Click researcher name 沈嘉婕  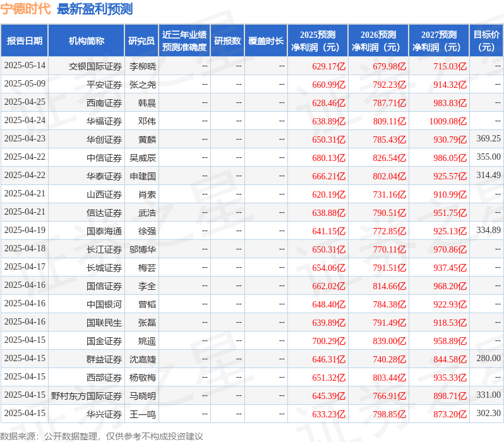143,359
